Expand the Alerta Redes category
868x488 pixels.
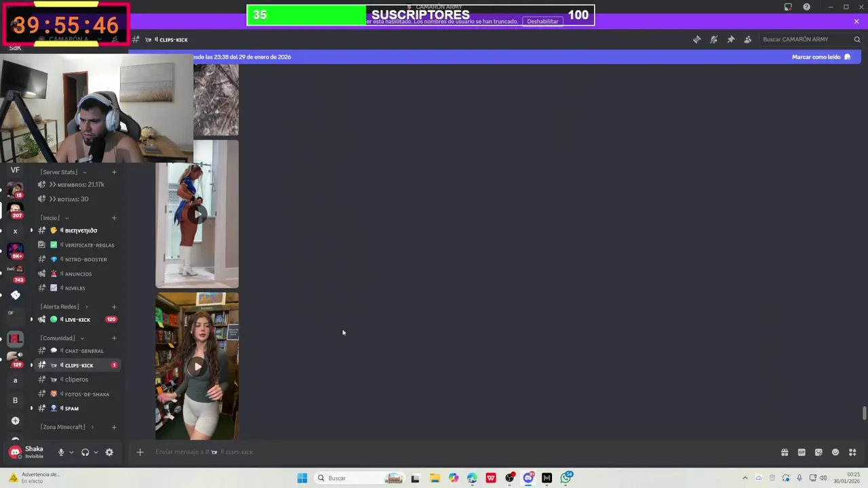click(64, 306)
